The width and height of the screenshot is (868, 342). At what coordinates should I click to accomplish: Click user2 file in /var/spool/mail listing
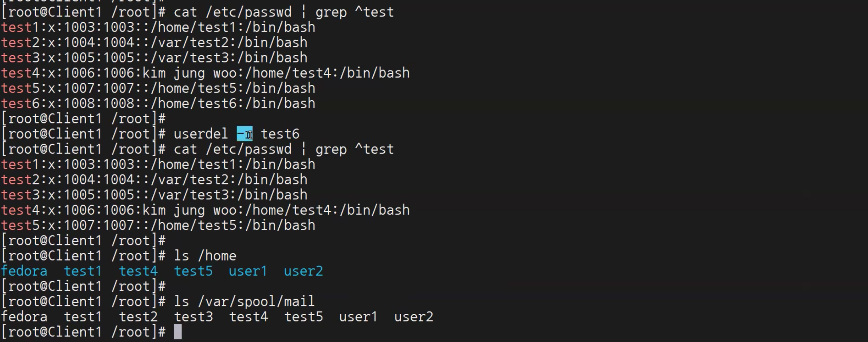click(x=414, y=317)
